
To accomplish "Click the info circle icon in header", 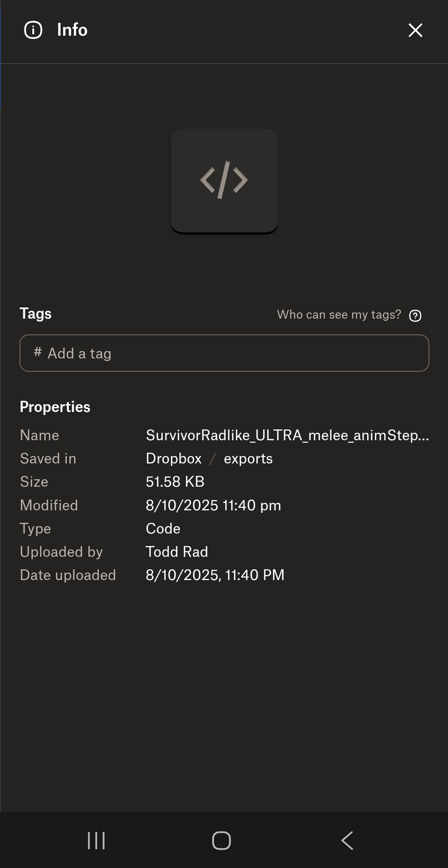I will pos(33,30).
